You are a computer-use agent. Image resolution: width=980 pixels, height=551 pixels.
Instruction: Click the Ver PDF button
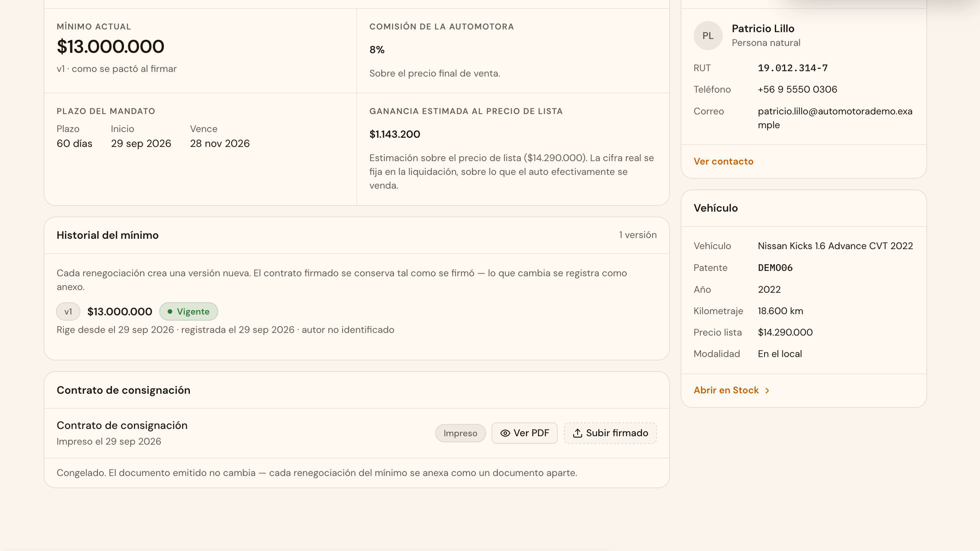(x=524, y=433)
